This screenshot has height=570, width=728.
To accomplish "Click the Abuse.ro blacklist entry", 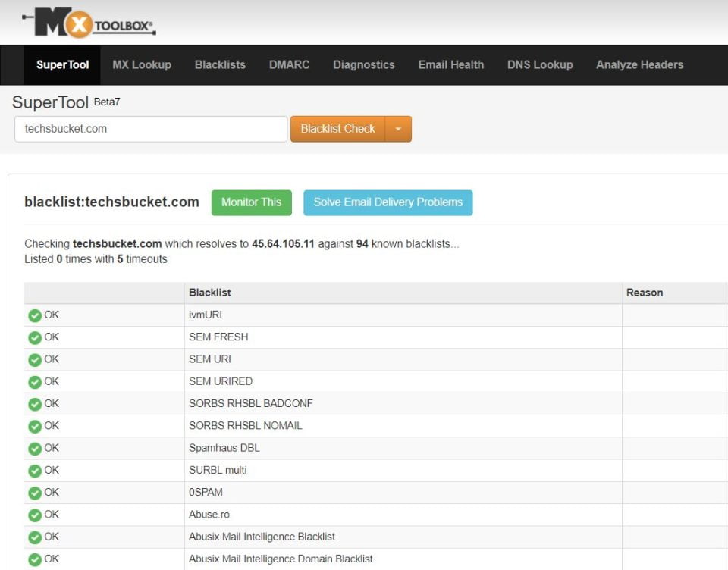I will pyautogui.click(x=209, y=515).
